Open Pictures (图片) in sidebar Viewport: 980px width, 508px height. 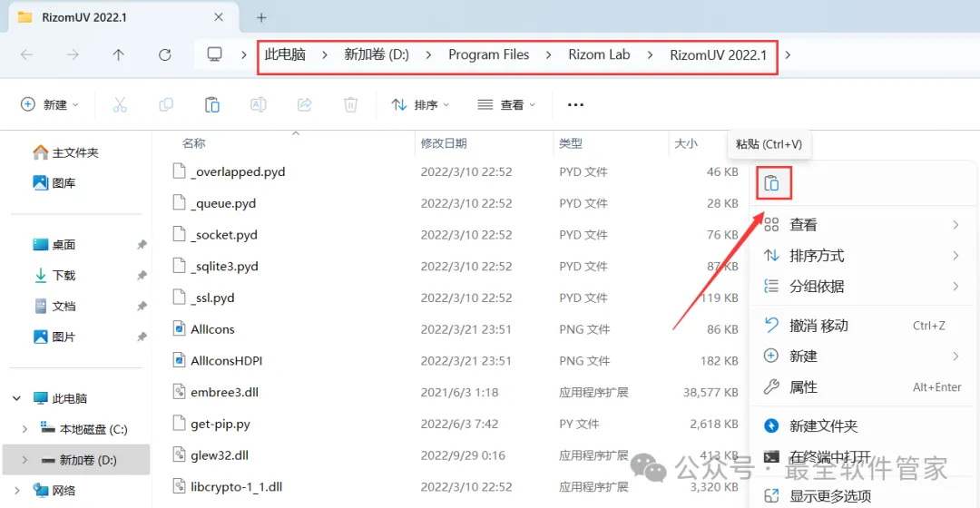click(x=54, y=337)
